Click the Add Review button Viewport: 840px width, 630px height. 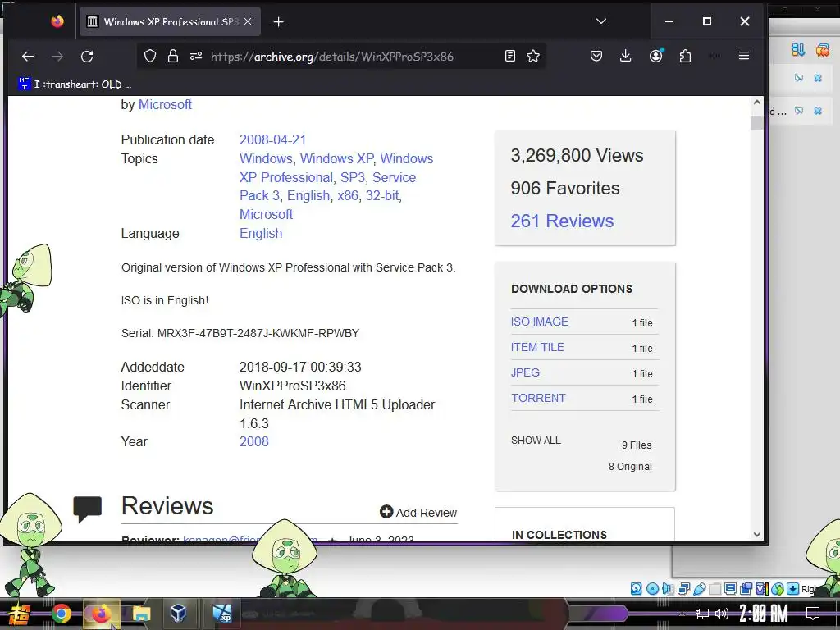(418, 512)
